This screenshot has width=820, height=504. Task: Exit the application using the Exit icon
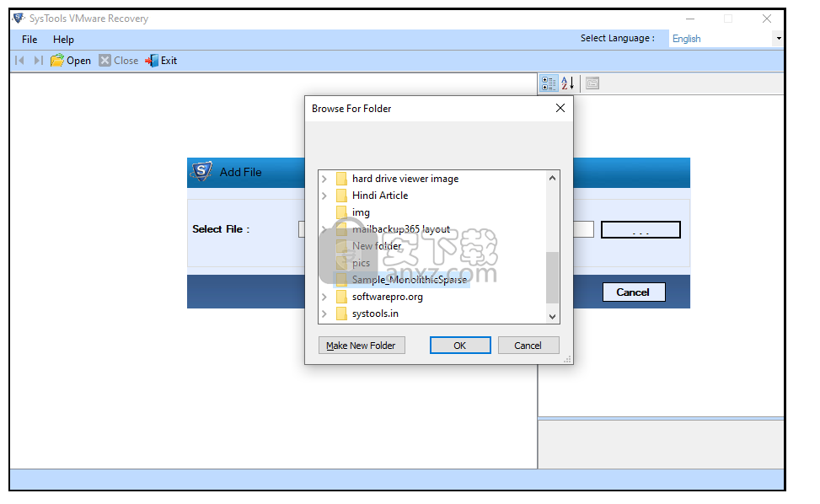[152, 61]
